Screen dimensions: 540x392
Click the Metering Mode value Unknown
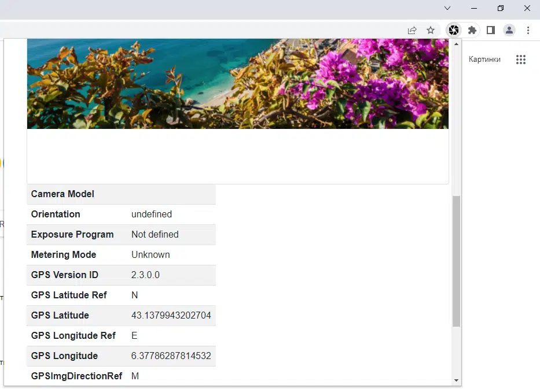tap(150, 254)
